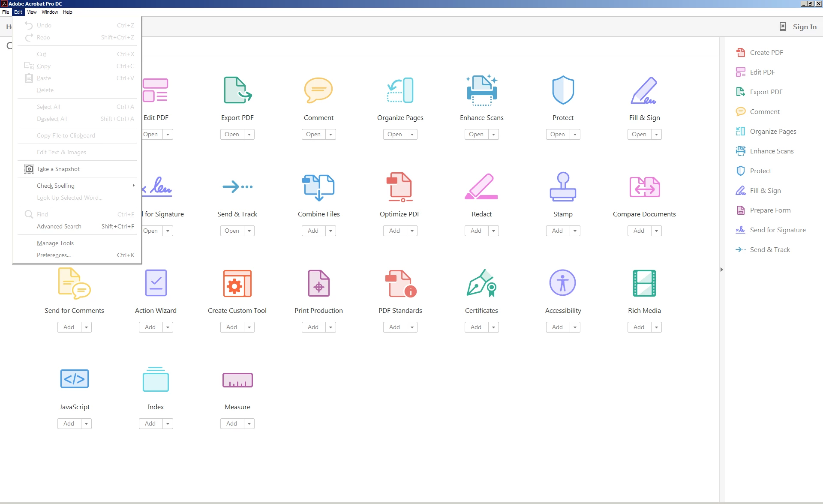The width and height of the screenshot is (823, 504).
Task: Expand dropdown arrow next to Comment Open
Action: click(330, 135)
